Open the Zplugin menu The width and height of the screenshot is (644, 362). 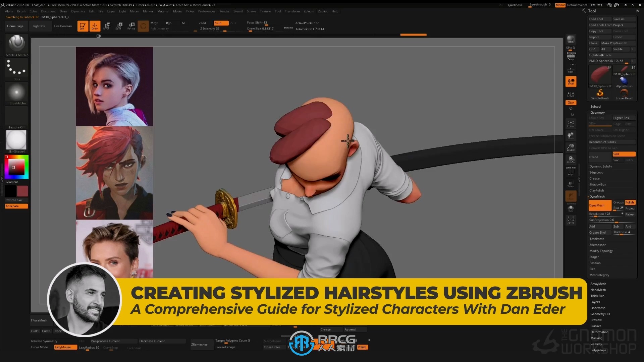[309, 11]
